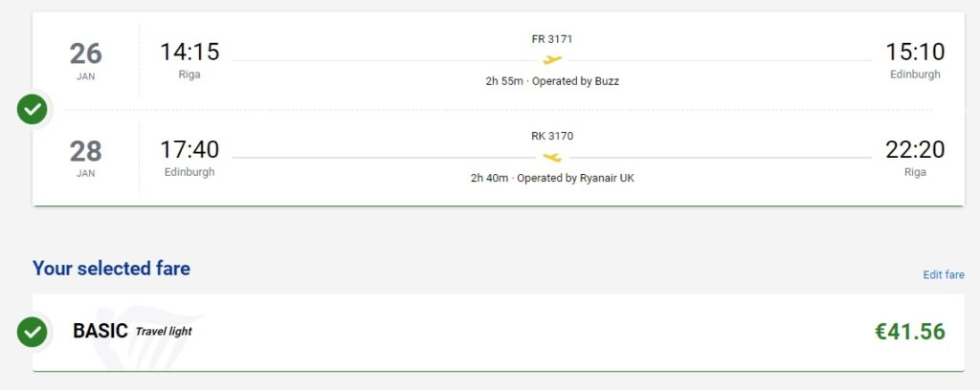The image size is (980, 390).
Task: Click the 17:40 Edinburgh departure time
Action: tap(189, 150)
